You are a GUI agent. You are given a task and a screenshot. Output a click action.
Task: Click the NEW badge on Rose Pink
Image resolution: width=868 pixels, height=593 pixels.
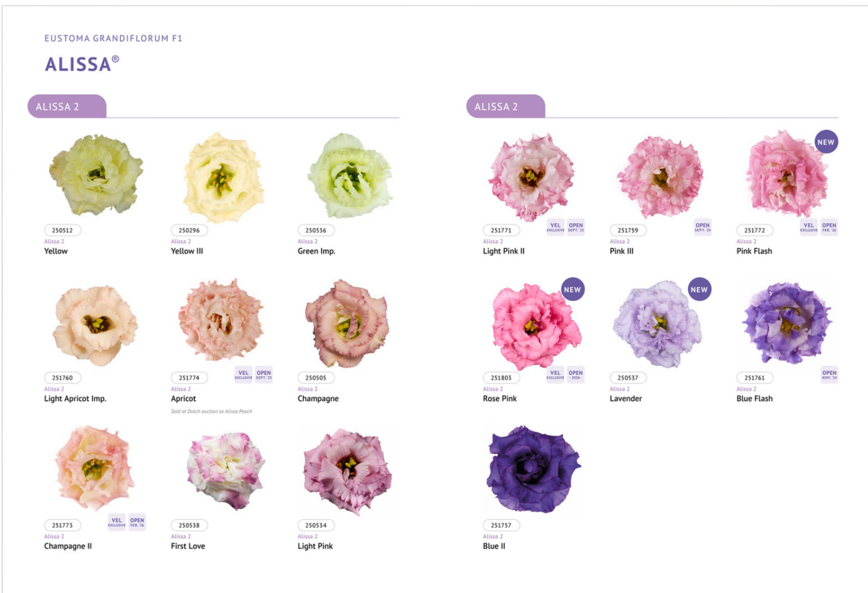pos(572,289)
